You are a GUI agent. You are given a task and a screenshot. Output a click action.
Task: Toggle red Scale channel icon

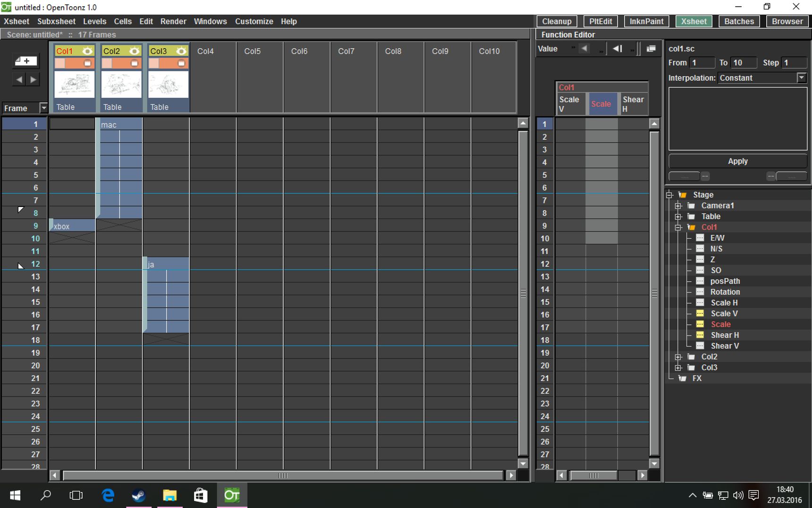700,324
